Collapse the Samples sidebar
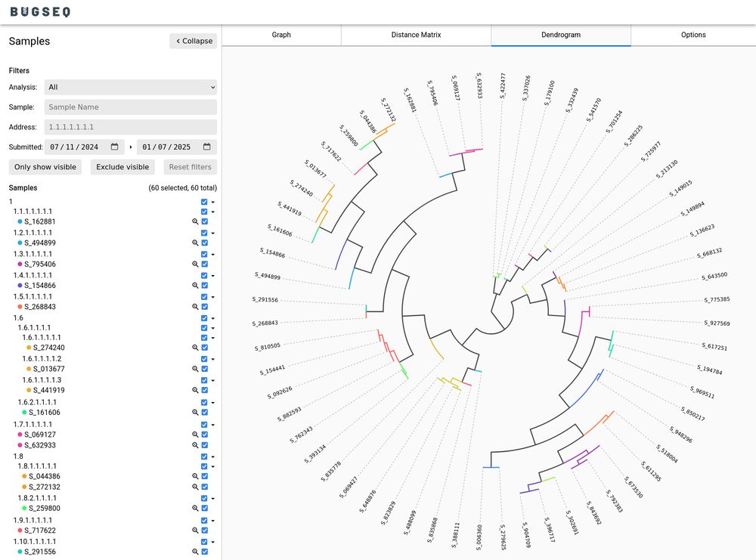The height and width of the screenshot is (560, 756). coord(194,41)
